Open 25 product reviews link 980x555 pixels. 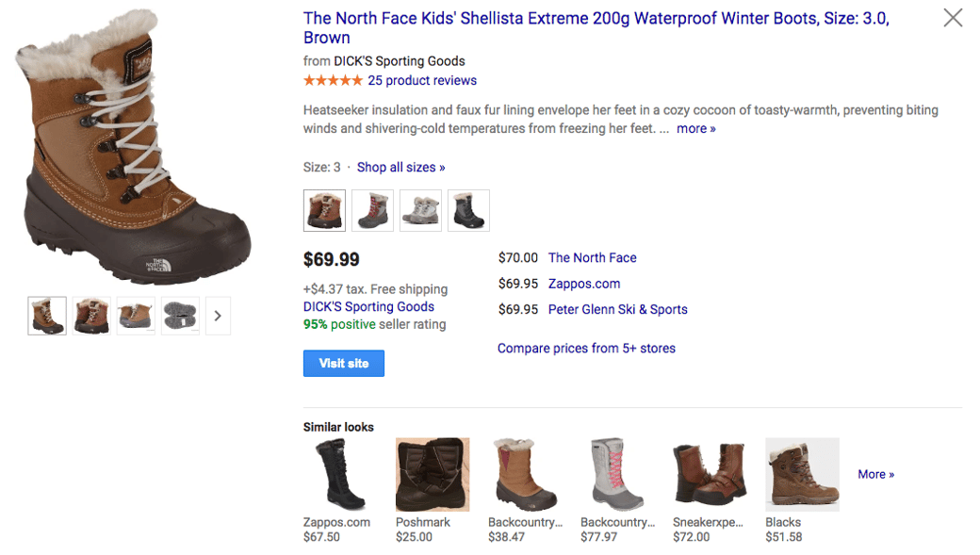(x=422, y=80)
